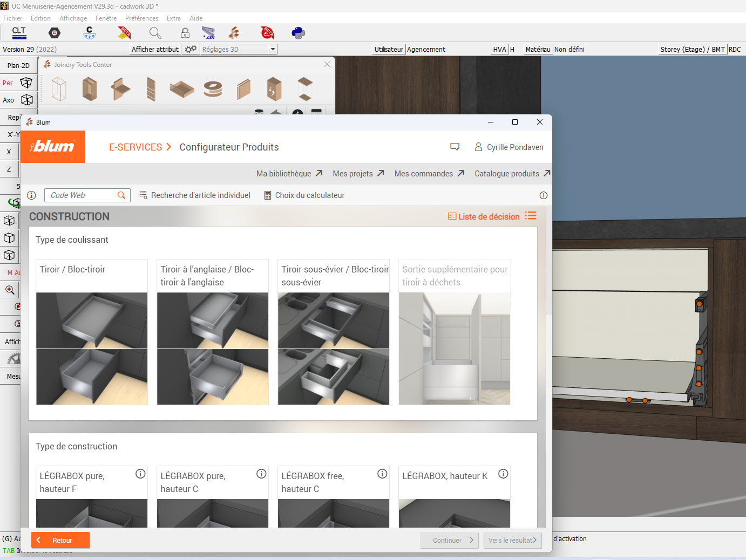Open Ma bibliothèque link
This screenshot has height=560, width=746.
tap(289, 174)
